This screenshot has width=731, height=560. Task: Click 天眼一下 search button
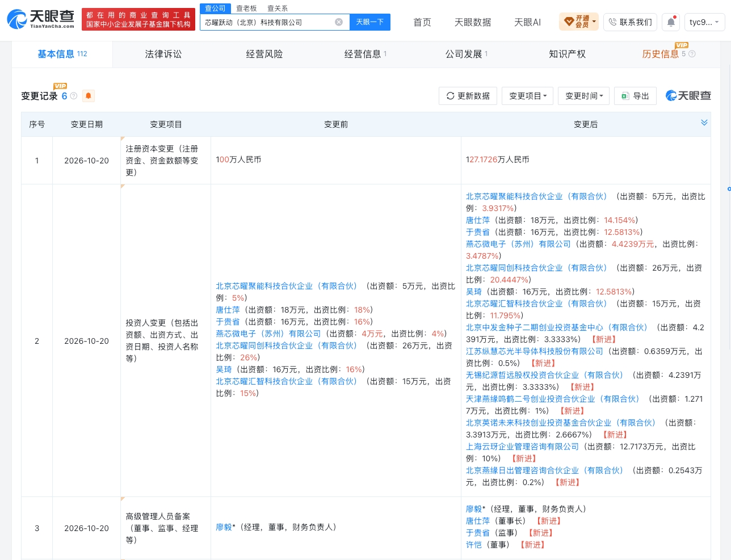click(370, 22)
